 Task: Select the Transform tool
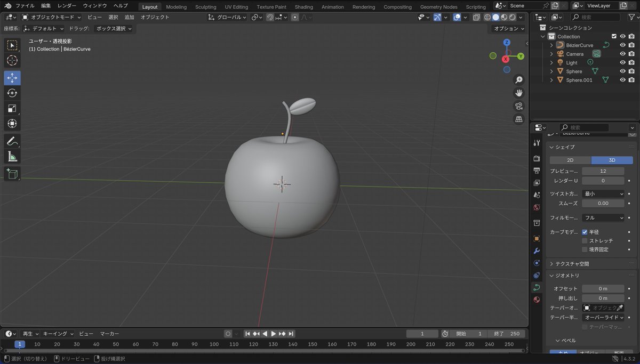(x=12, y=124)
